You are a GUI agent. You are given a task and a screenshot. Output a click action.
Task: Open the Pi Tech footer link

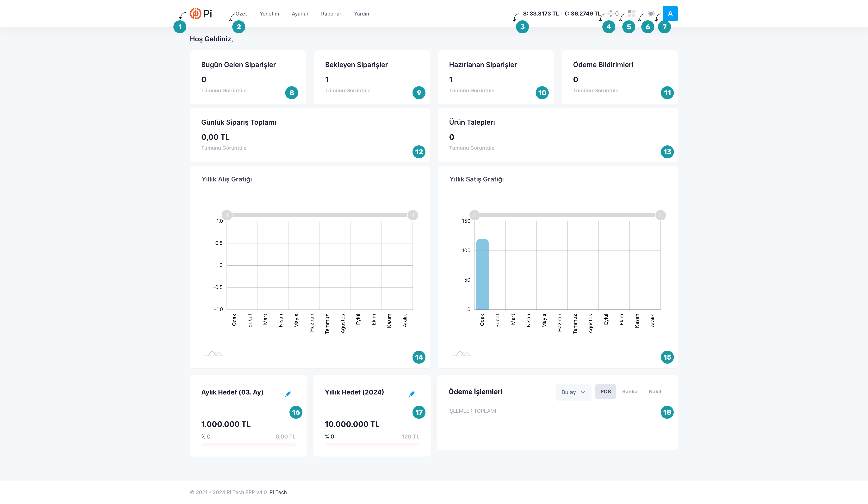(x=278, y=492)
